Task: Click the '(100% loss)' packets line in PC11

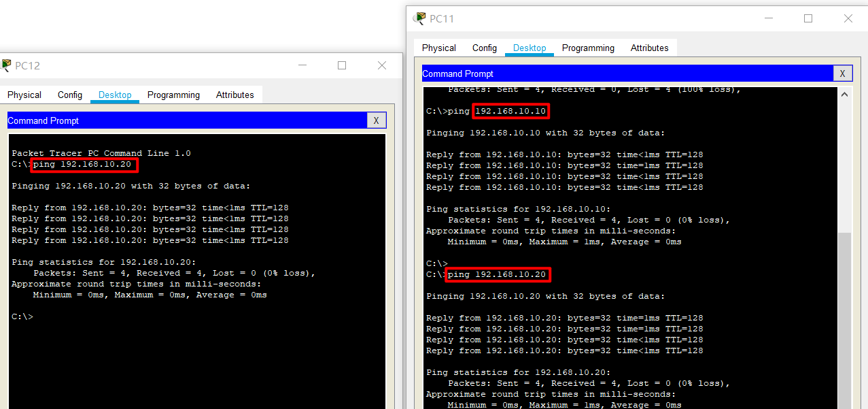Action: coord(594,90)
